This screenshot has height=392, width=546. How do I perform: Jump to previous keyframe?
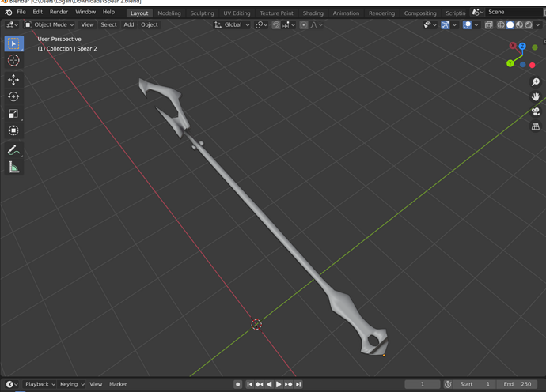[x=260, y=384]
